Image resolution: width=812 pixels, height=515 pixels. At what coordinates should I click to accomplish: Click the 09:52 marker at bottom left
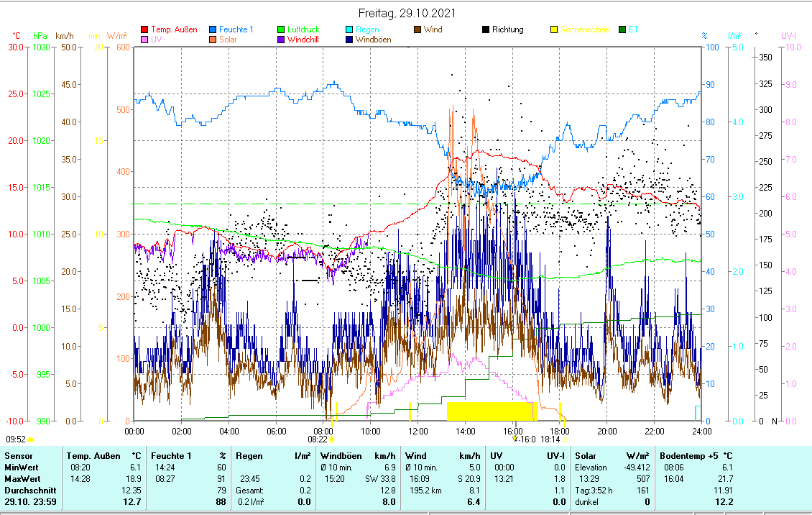[16, 438]
